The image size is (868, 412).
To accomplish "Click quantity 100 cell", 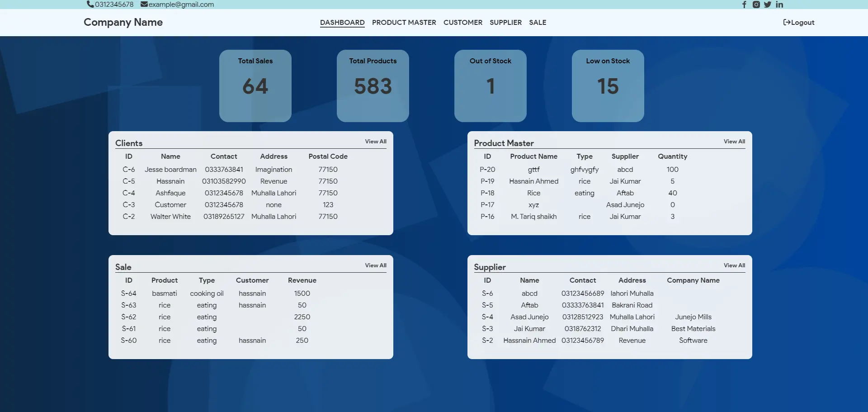I will (x=673, y=170).
